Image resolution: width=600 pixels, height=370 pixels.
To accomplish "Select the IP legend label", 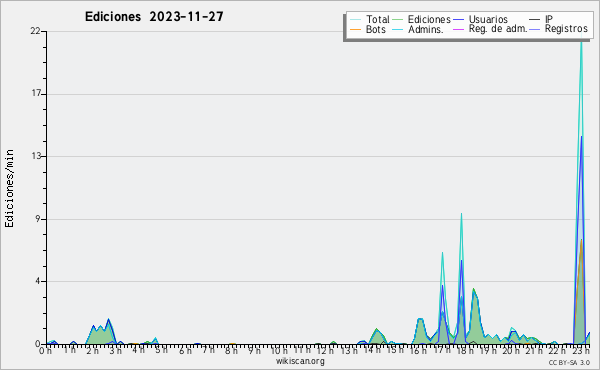I will [x=549, y=19].
